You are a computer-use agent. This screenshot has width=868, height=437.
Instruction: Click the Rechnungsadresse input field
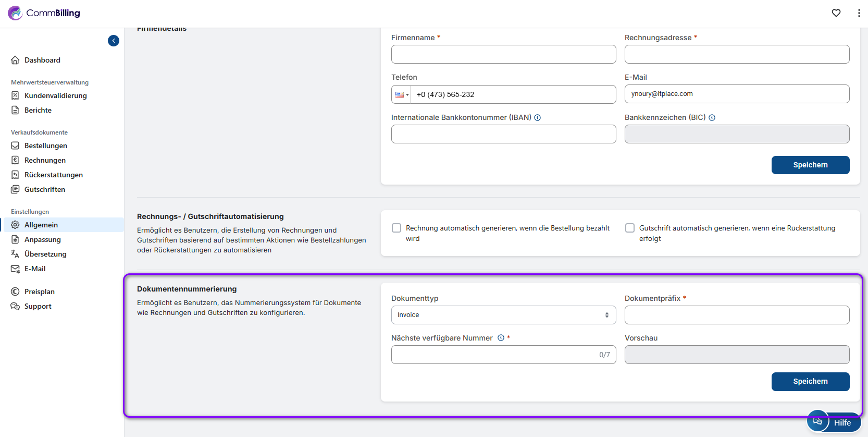click(x=737, y=54)
